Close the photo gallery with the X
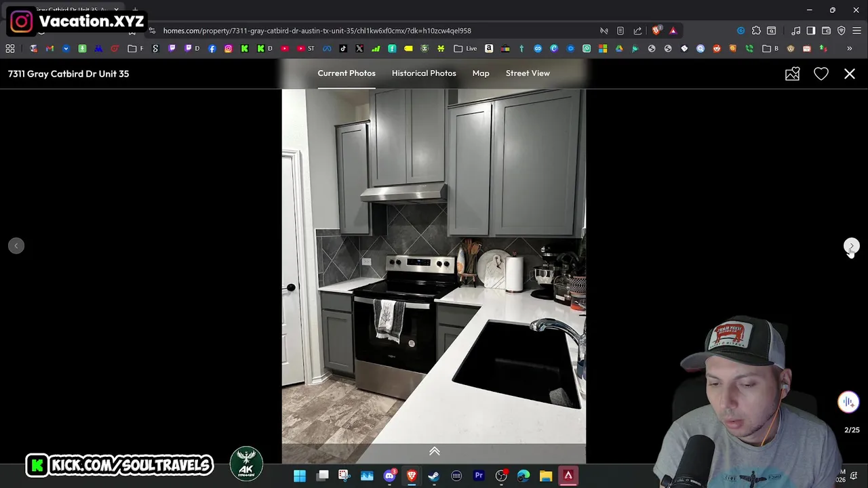The image size is (868, 488). [850, 74]
